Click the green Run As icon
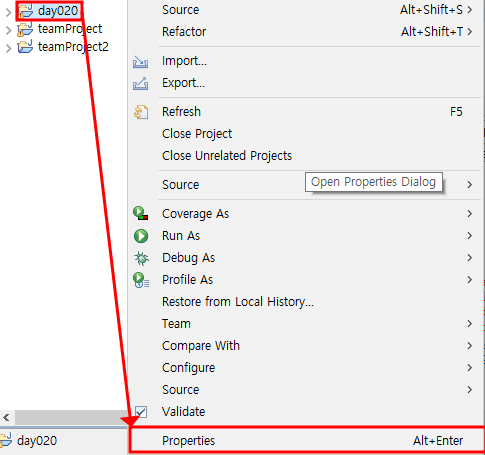Viewport: 485px width, 455px height. tap(141, 236)
